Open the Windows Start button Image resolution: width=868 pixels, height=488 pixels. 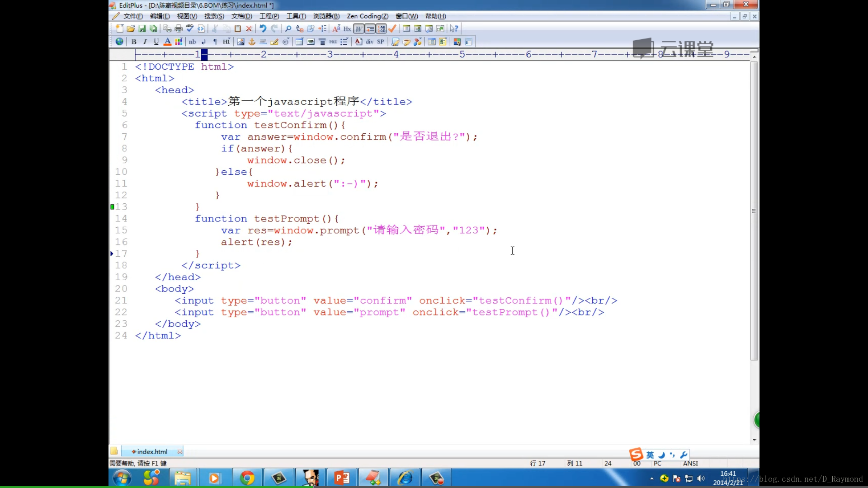122,478
